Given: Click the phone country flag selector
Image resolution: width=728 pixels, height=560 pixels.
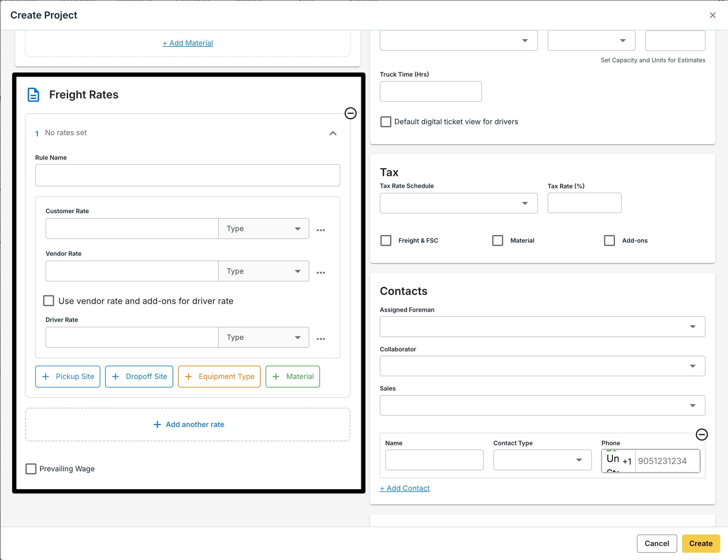Looking at the screenshot, I should click(x=618, y=461).
